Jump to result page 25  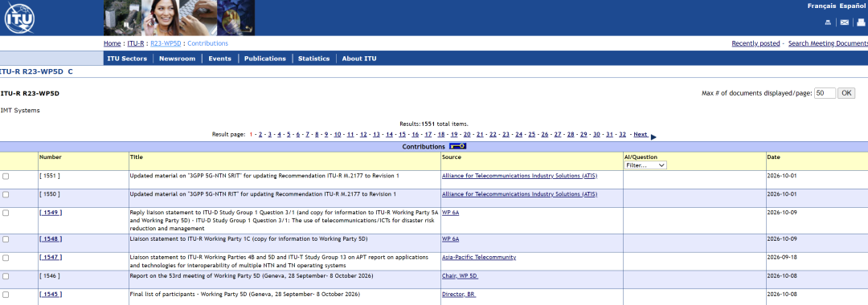[x=532, y=134]
